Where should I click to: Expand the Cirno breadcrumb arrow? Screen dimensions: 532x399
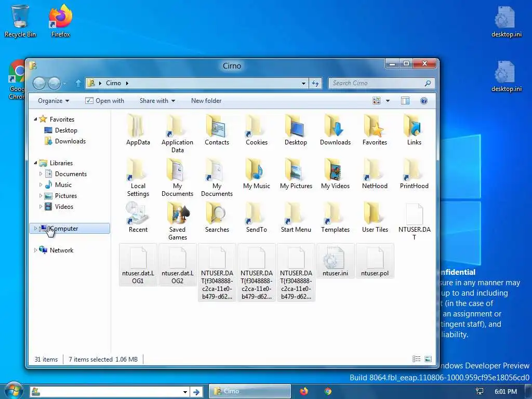(127, 83)
